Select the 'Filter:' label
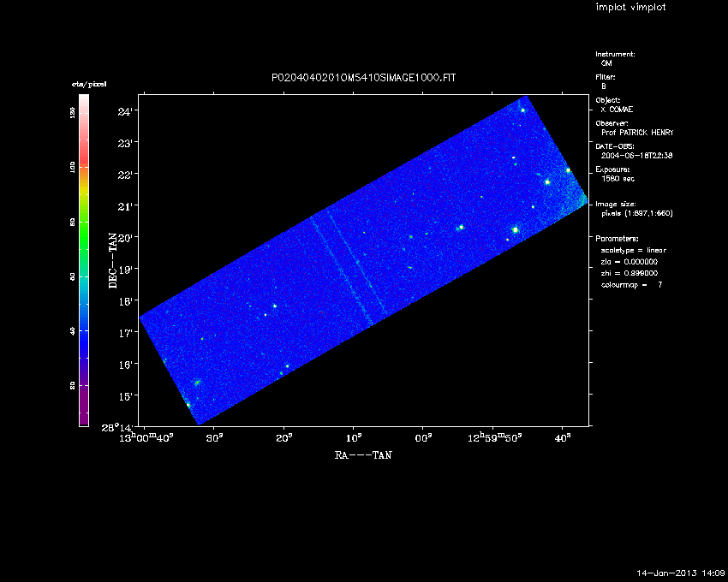 click(x=606, y=77)
